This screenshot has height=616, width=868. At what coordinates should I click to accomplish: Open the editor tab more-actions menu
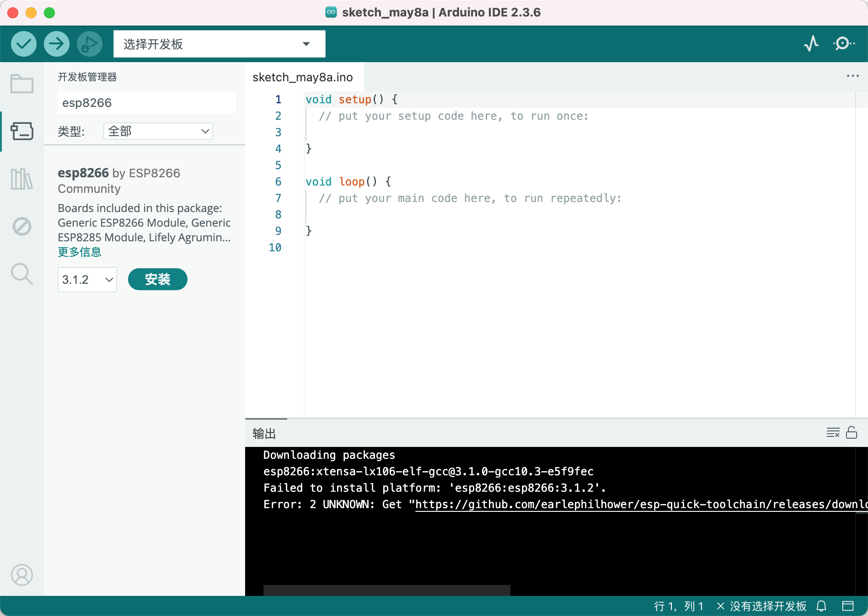[x=852, y=76]
